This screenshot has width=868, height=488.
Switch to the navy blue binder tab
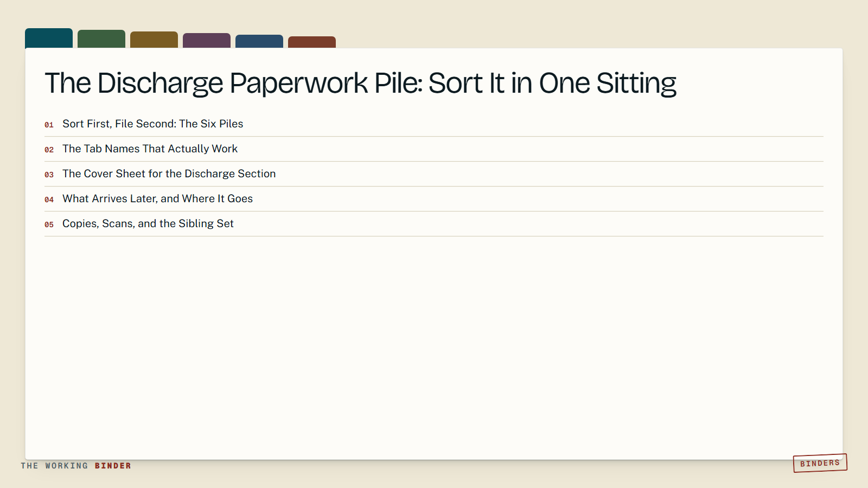[259, 41]
